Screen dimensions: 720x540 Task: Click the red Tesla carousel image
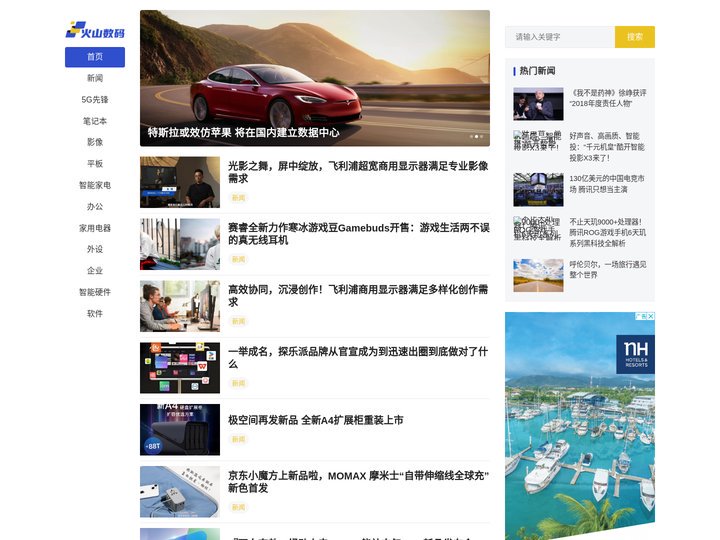[315, 78]
